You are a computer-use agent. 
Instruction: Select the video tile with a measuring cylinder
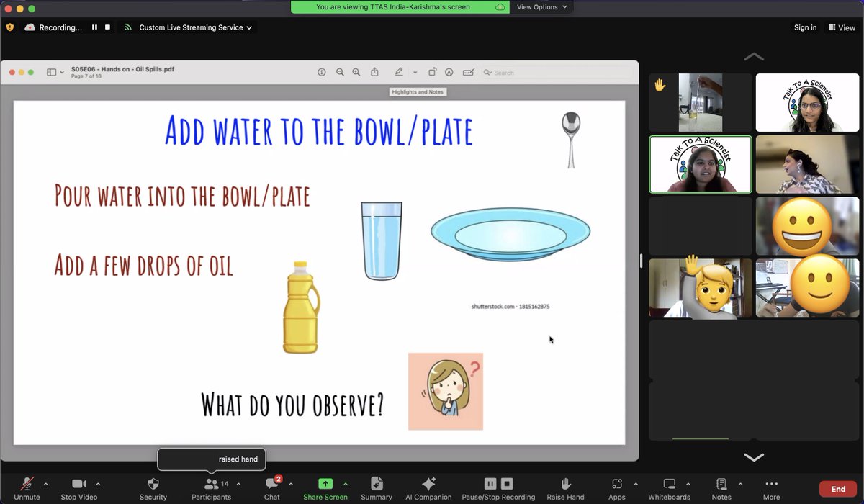[x=701, y=102]
